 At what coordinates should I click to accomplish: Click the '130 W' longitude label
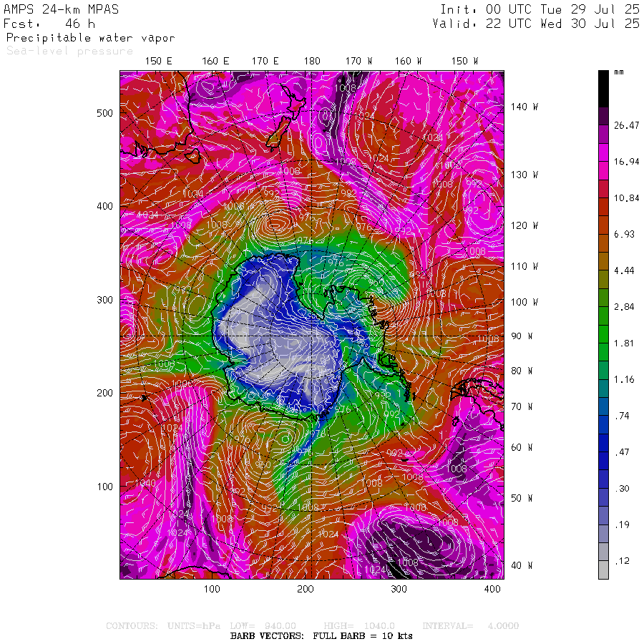pos(525,175)
